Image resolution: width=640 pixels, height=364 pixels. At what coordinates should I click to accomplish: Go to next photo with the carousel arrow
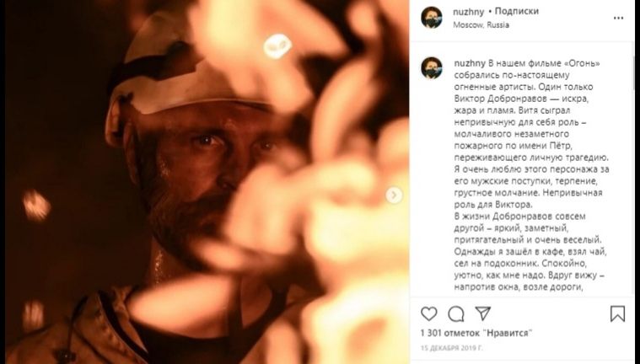tap(394, 195)
